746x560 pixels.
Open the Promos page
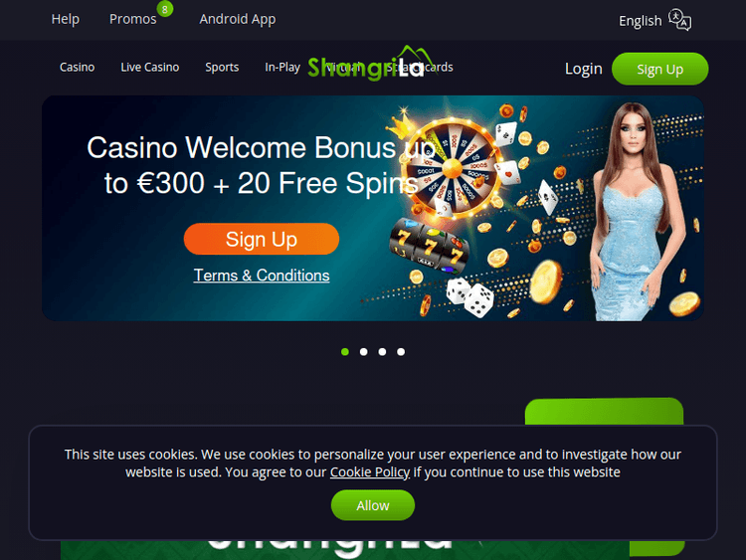[x=132, y=19]
